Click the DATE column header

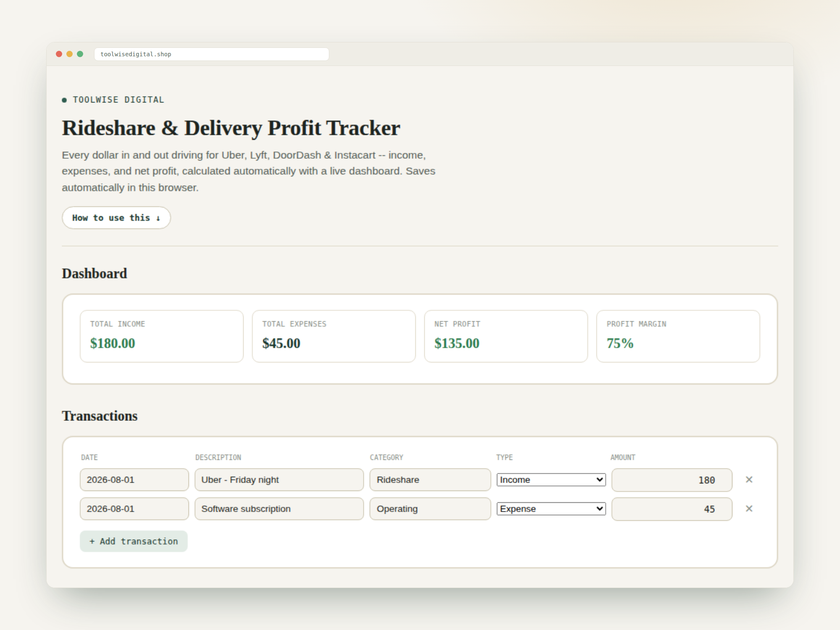coord(89,457)
